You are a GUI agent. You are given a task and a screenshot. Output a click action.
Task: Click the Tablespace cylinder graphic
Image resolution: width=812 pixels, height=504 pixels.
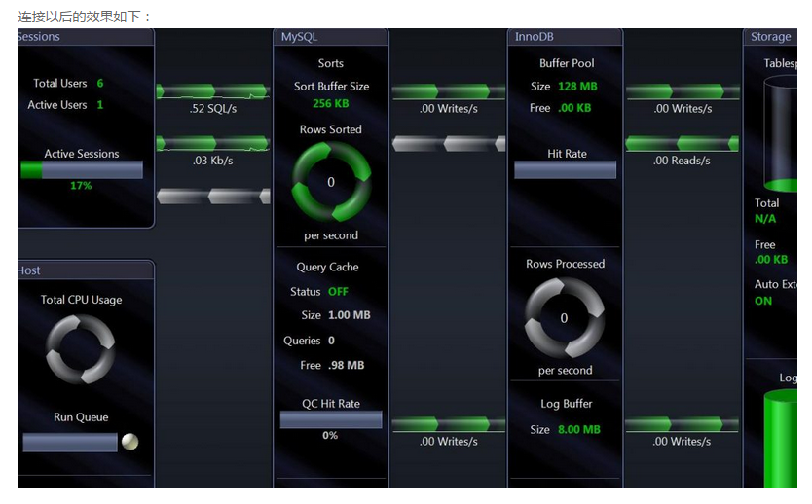point(781,133)
